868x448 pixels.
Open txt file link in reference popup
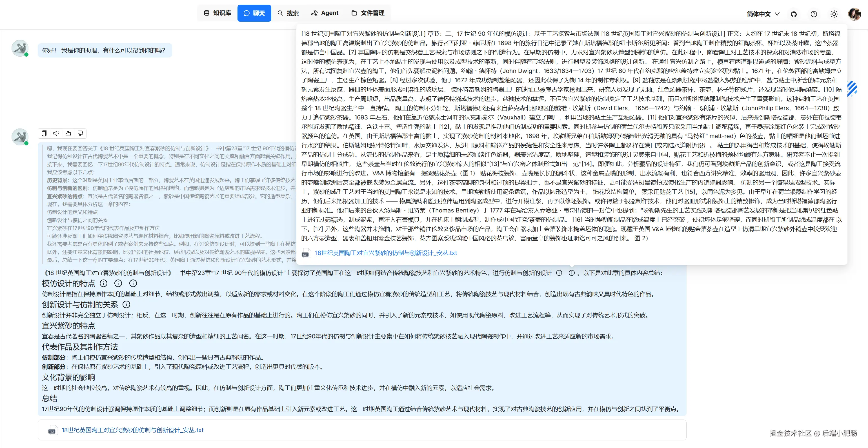coord(386,253)
